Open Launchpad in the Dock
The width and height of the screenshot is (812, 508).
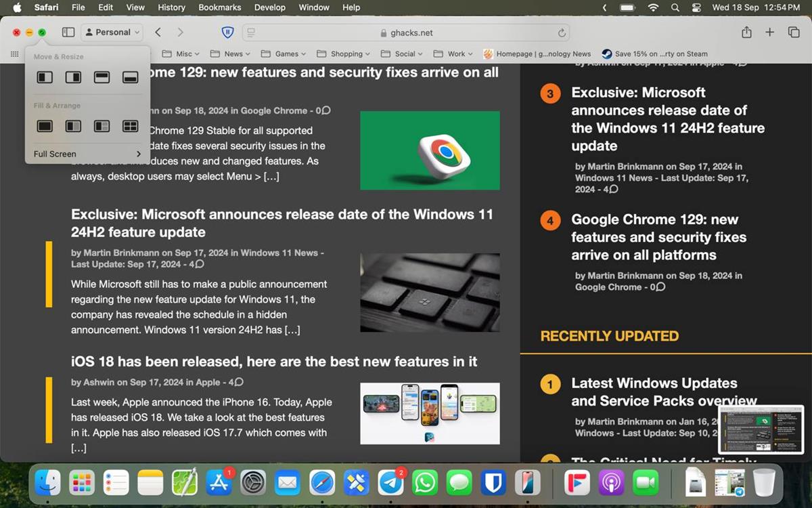pos(82,483)
